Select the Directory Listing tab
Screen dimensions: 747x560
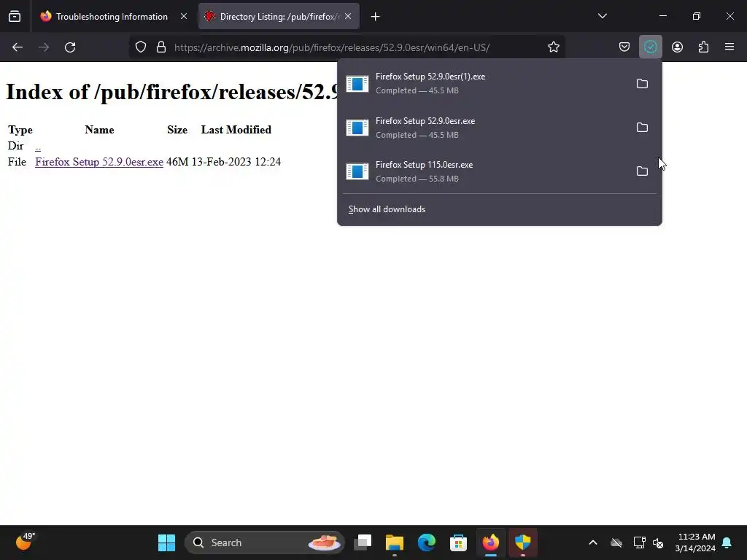(279, 17)
